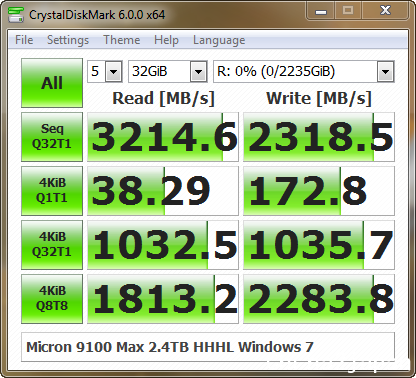The image size is (416, 378).
Task: Open the Settings menu
Action: [x=68, y=40]
